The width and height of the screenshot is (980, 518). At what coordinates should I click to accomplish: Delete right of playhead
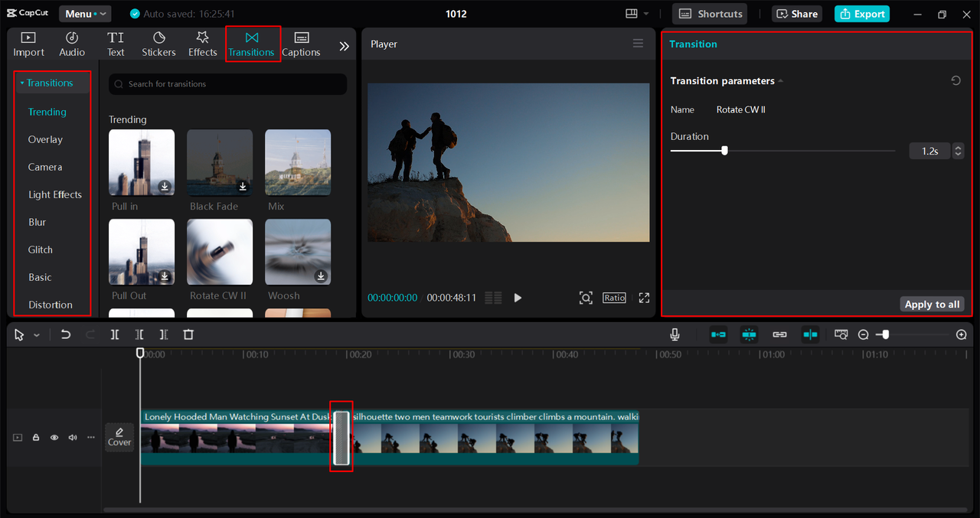(164, 334)
